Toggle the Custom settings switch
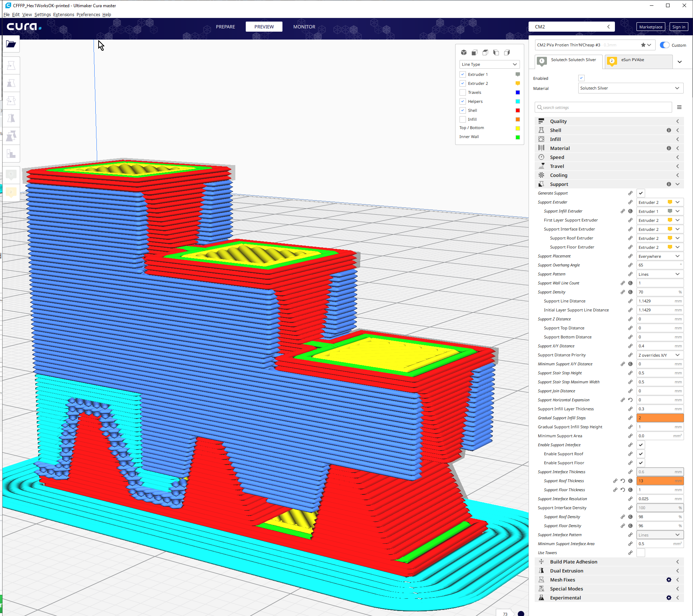The image size is (693, 616). click(x=665, y=45)
